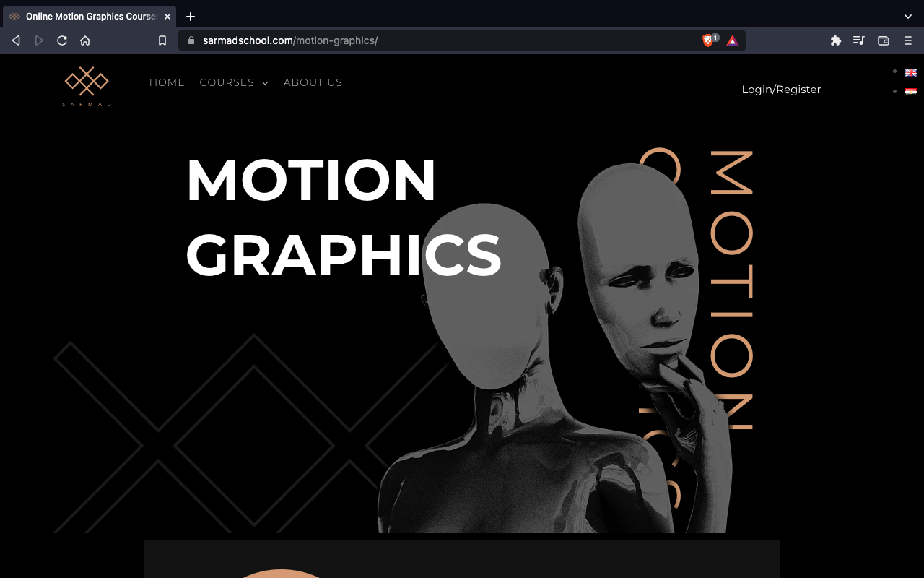The width and height of the screenshot is (924, 578).
Task: Click the Sarmad logo
Action: tap(87, 86)
